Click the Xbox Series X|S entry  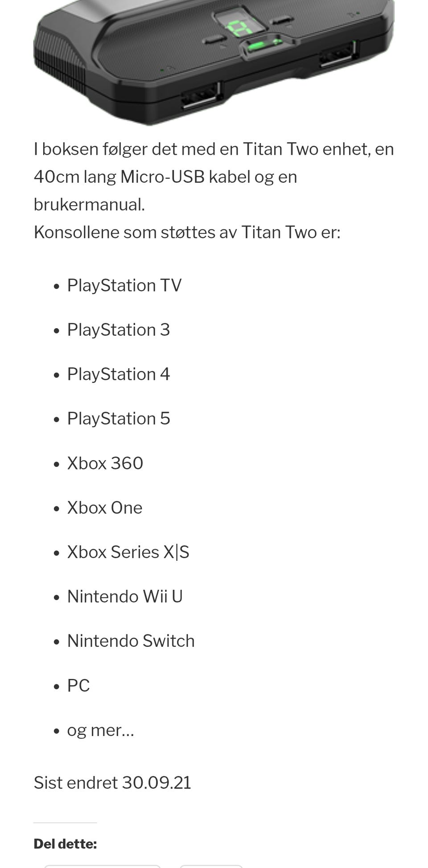pyautogui.click(x=128, y=552)
